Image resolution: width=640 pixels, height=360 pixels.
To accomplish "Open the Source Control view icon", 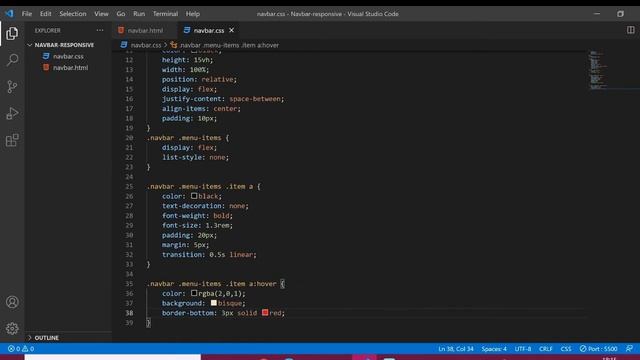I will (x=12, y=87).
